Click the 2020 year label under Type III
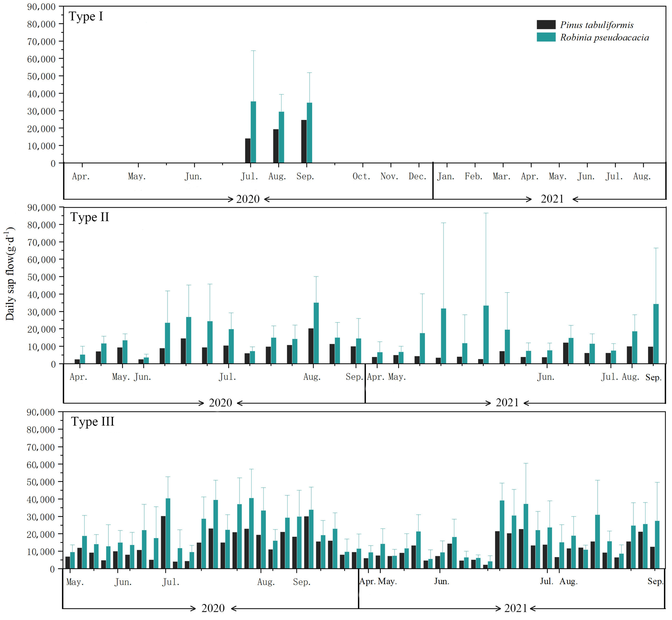This screenshot has height=620, width=672. coord(213,608)
